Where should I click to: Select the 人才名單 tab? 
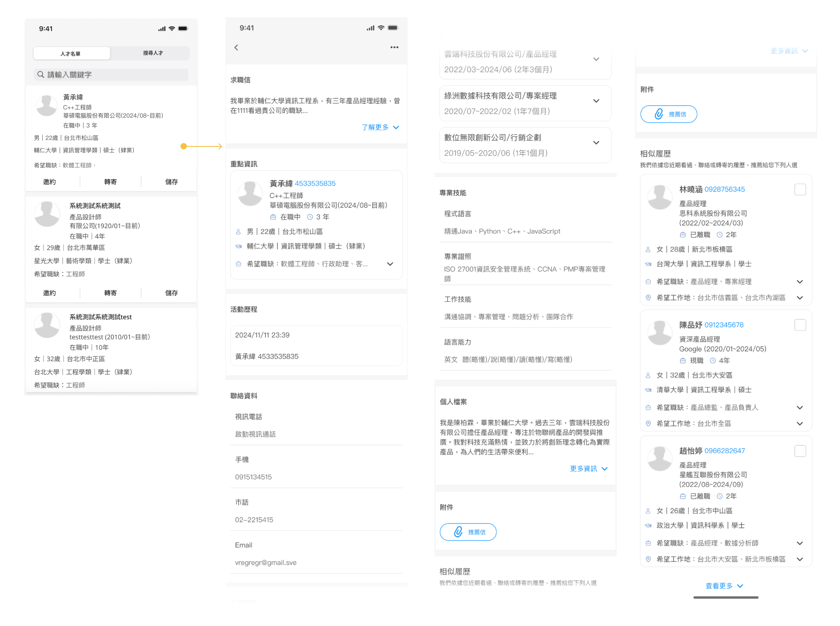(71, 53)
